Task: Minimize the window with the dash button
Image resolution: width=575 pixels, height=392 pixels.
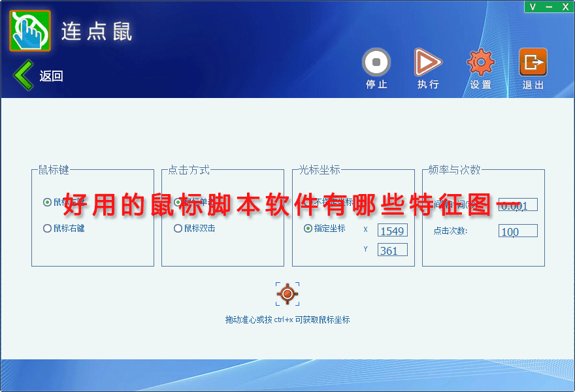Action: [x=549, y=7]
